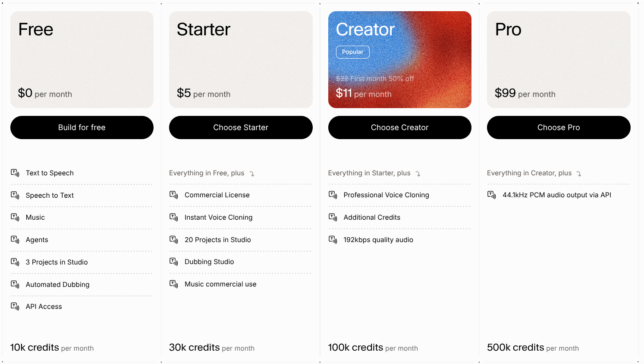The image size is (644, 364).
Task: Click the Build for free button
Action: point(82,128)
